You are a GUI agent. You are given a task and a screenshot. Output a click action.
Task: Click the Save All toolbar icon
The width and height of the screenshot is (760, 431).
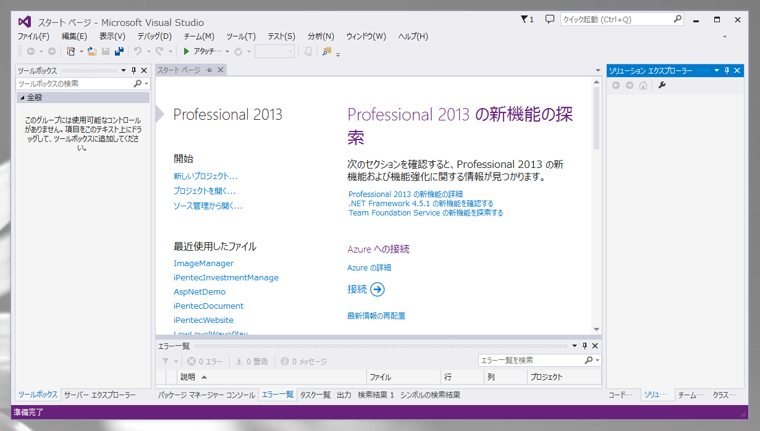(x=119, y=51)
